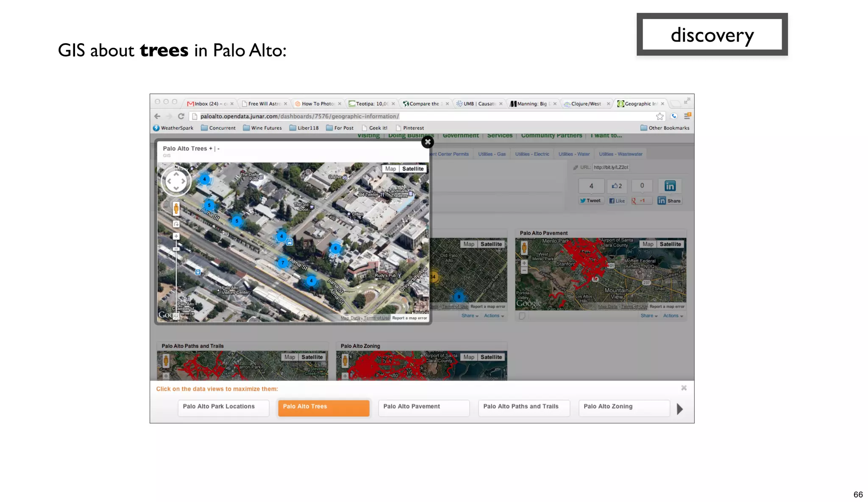Switch to the How To Photo tab
Viewport: 868px width, 502px height.
(317, 103)
